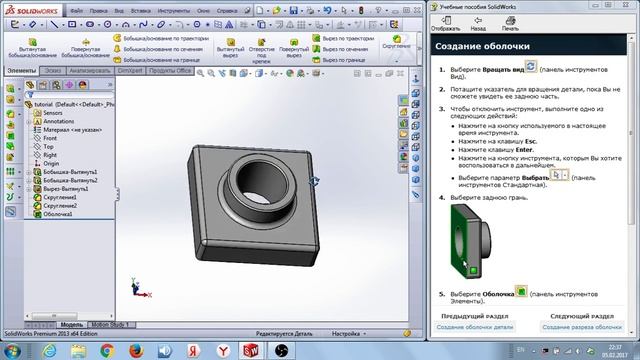Select the Extruded Boss/Base tool (Вытянутая бобышка)

tap(32, 48)
